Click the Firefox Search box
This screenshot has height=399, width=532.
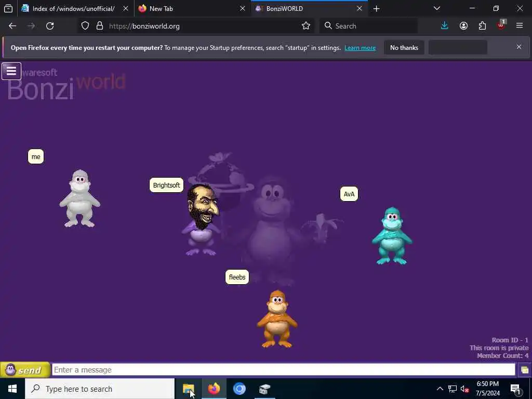coord(368,26)
